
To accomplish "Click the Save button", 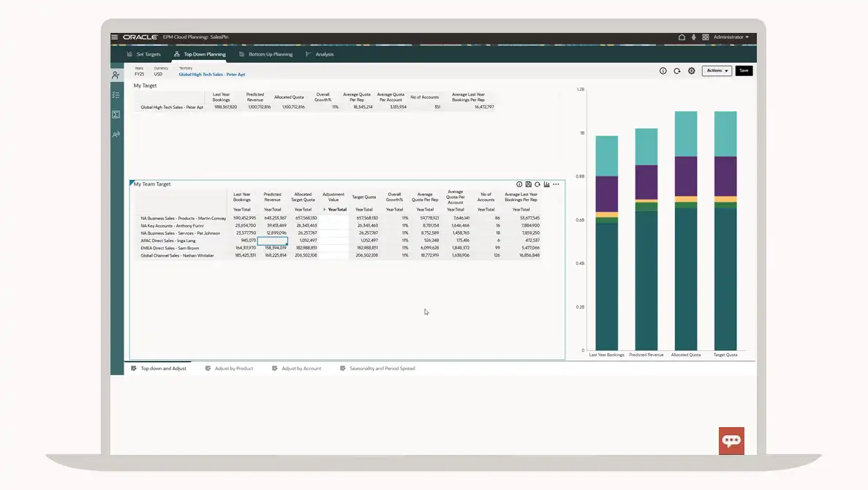I will click(x=744, y=71).
